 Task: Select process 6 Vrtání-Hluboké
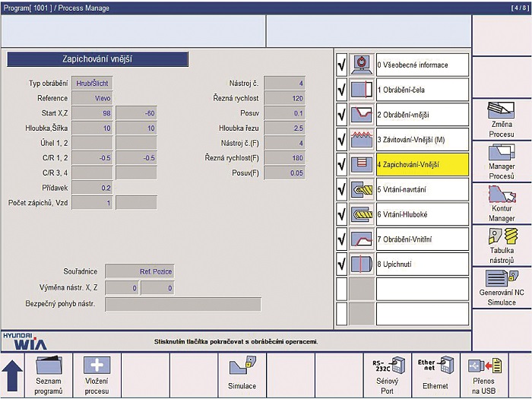click(x=423, y=214)
